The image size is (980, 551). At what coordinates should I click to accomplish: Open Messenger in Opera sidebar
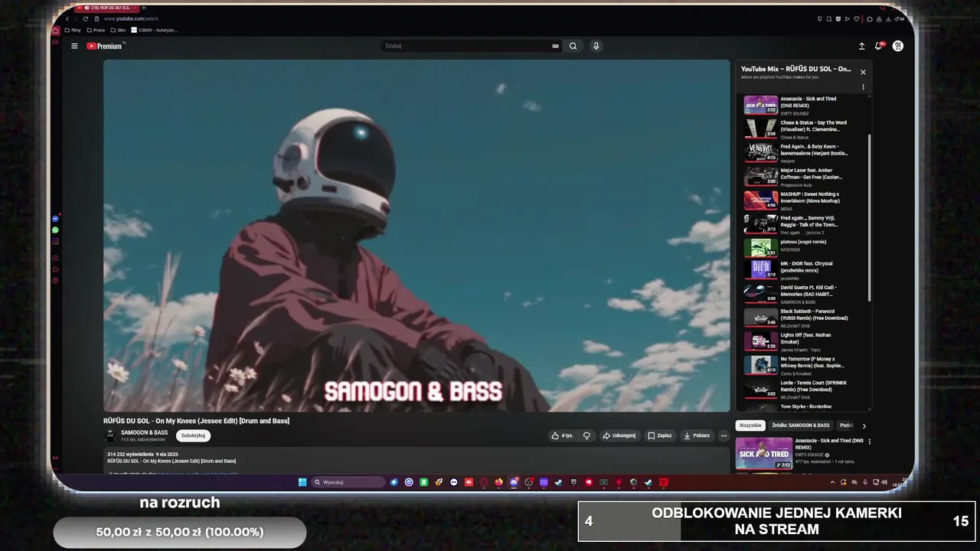[55, 219]
